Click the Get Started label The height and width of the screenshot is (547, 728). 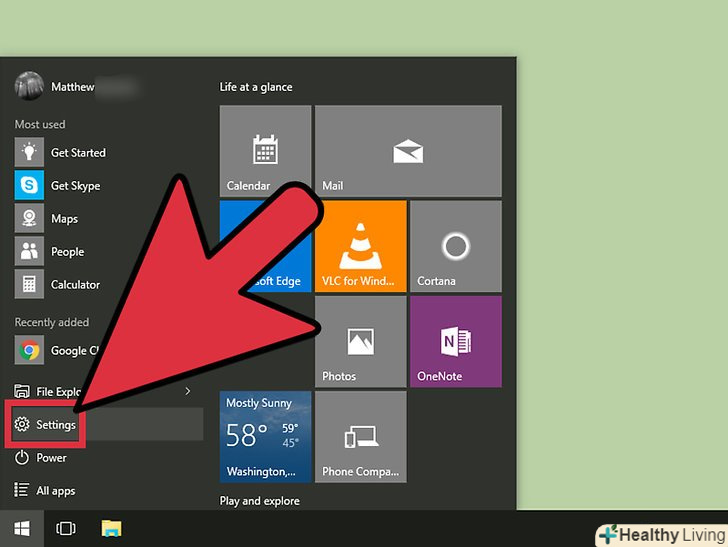pyautogui.click(x=78, y=153)
